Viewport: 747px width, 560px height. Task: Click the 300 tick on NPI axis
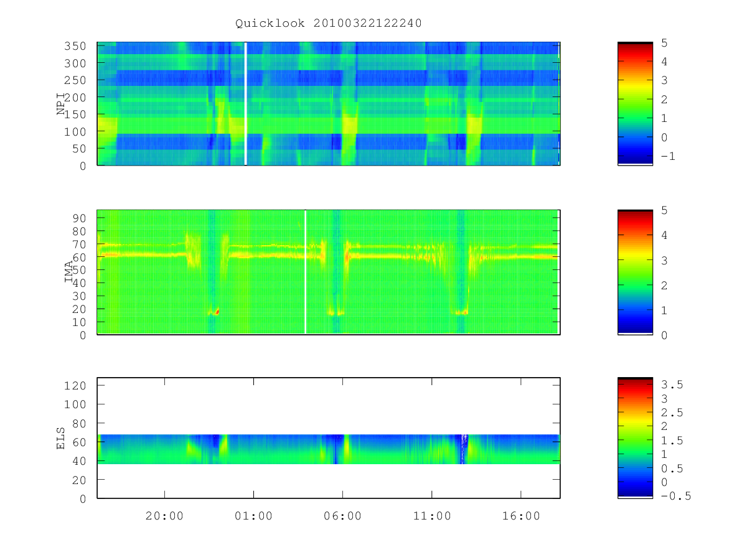pos(75,63)
